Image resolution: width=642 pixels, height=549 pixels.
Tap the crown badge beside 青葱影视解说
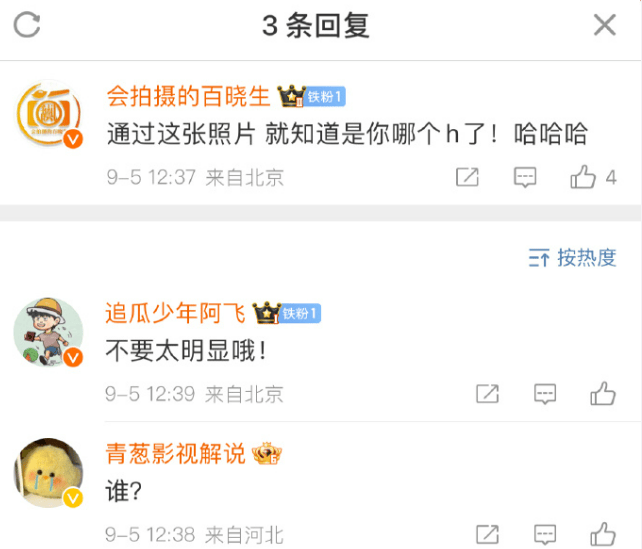[267, 454]
